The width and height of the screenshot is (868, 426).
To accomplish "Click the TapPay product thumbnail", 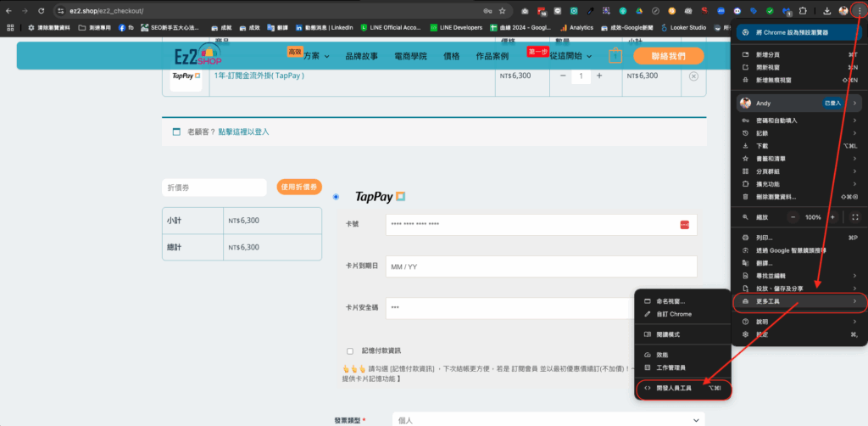I will click(186, 76).
